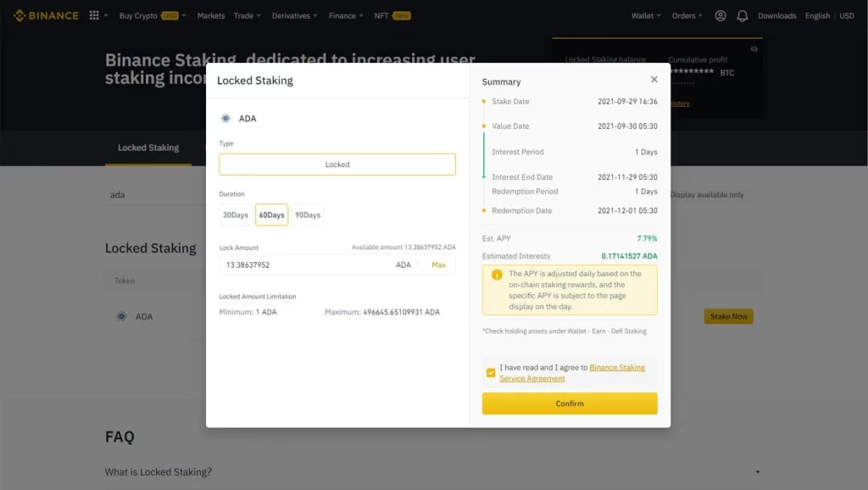868x490 pixels.
Task: Click the Binance logo
Action: pyautogui.click(x=46, y=15)
